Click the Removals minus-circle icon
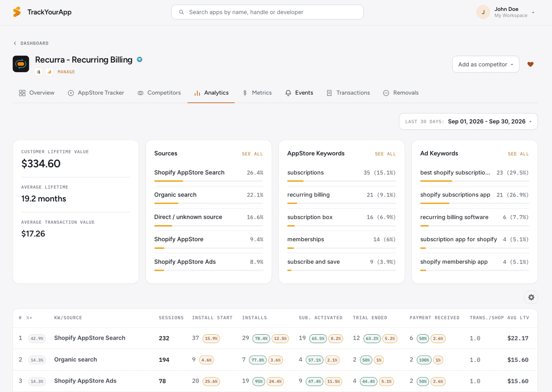 click(x=386, y=93)
